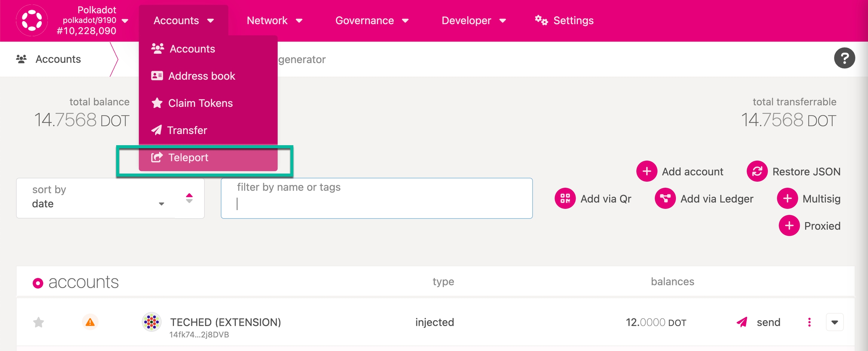Viewport: 868px width, 351px height.
Task: Open the Governance dropdown menu
Action: pyautogui.click(x=371, y=20)
